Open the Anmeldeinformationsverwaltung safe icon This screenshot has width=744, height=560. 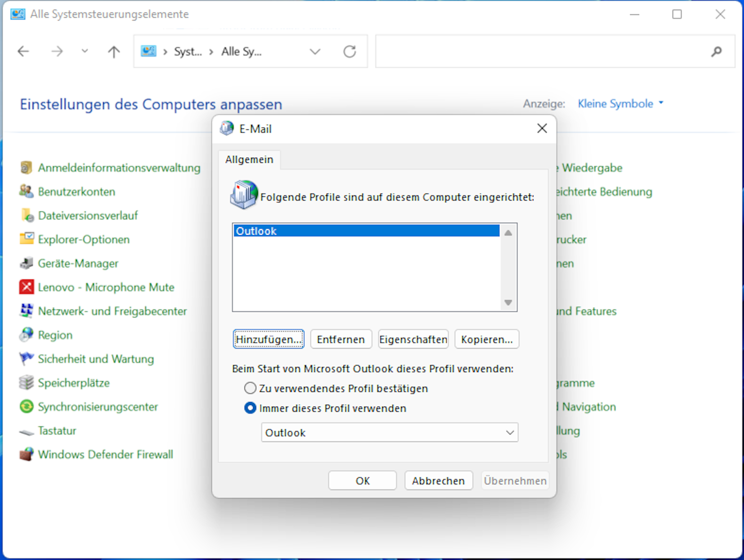click(x=26, y=167)
